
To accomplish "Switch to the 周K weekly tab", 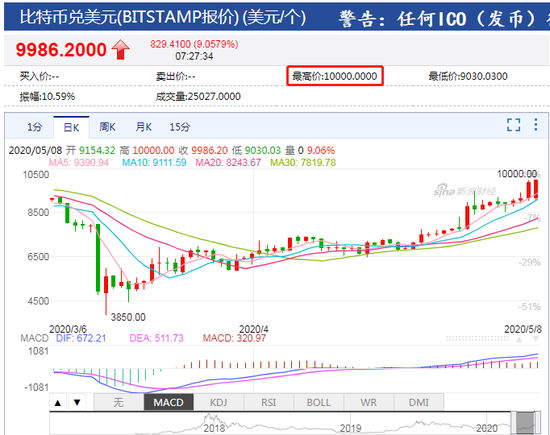I will click(107, 127).
